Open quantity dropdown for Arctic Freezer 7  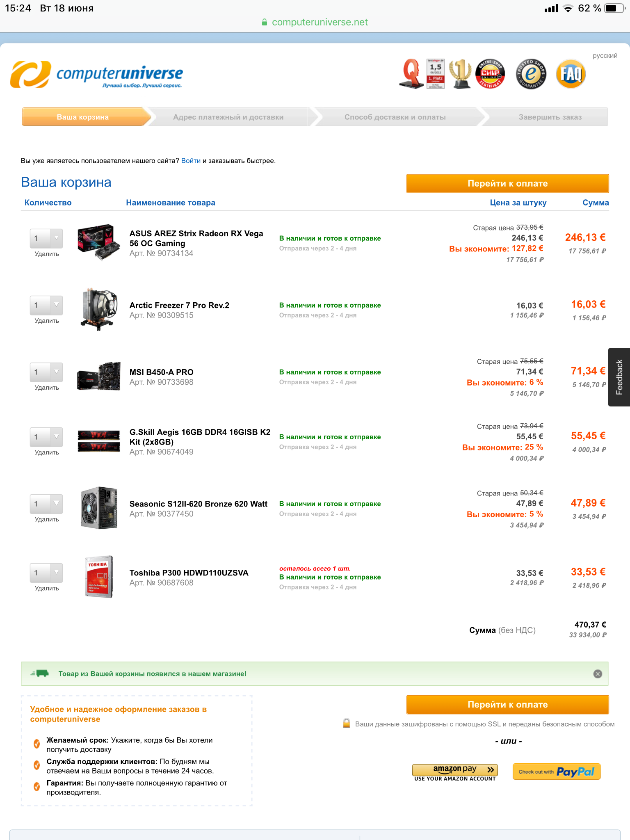[46, 305]
